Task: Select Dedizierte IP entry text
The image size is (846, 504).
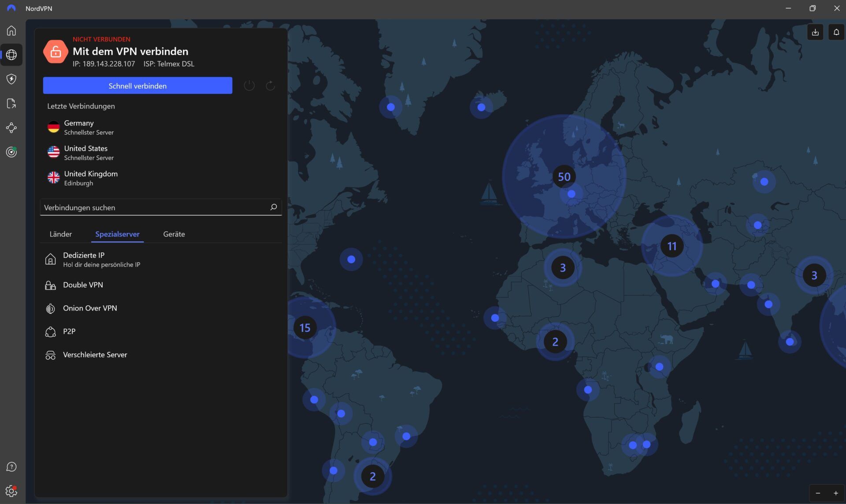Action: pos(84,255)
